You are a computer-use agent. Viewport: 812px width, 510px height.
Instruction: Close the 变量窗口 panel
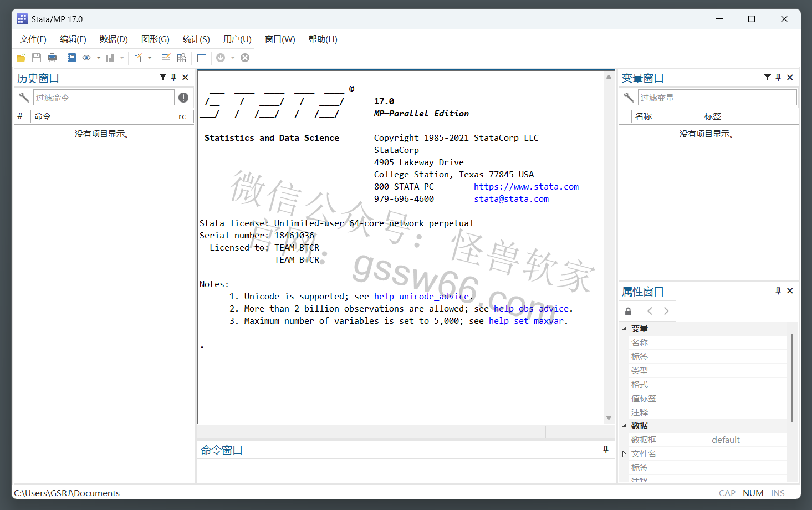pyautogui.click(x=790, y=78)
